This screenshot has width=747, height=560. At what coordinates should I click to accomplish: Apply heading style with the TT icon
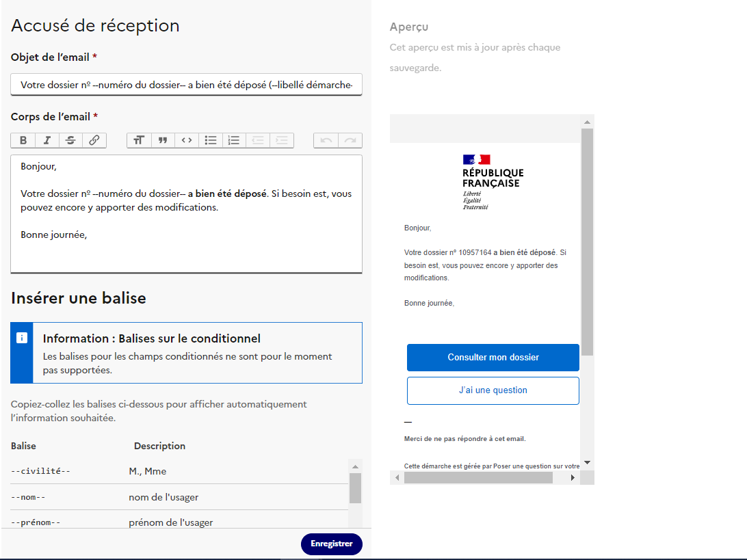click(139, 140)
